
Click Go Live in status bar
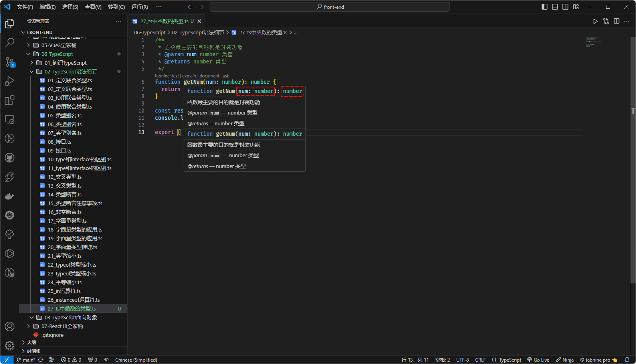pos(538,360)
